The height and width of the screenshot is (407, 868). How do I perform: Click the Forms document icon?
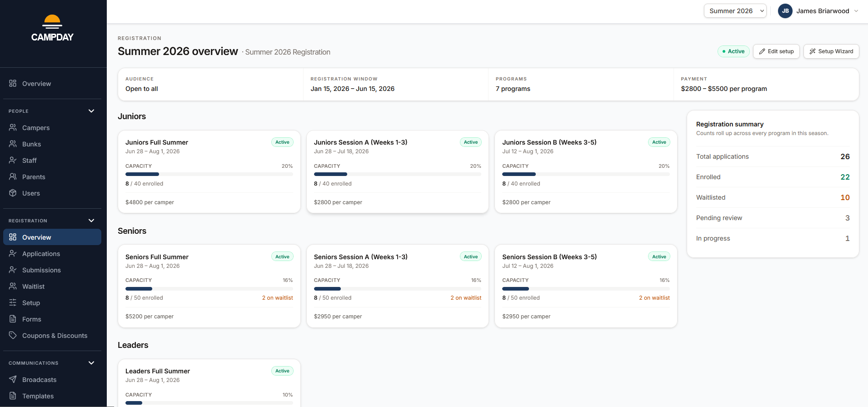(13, 319)
